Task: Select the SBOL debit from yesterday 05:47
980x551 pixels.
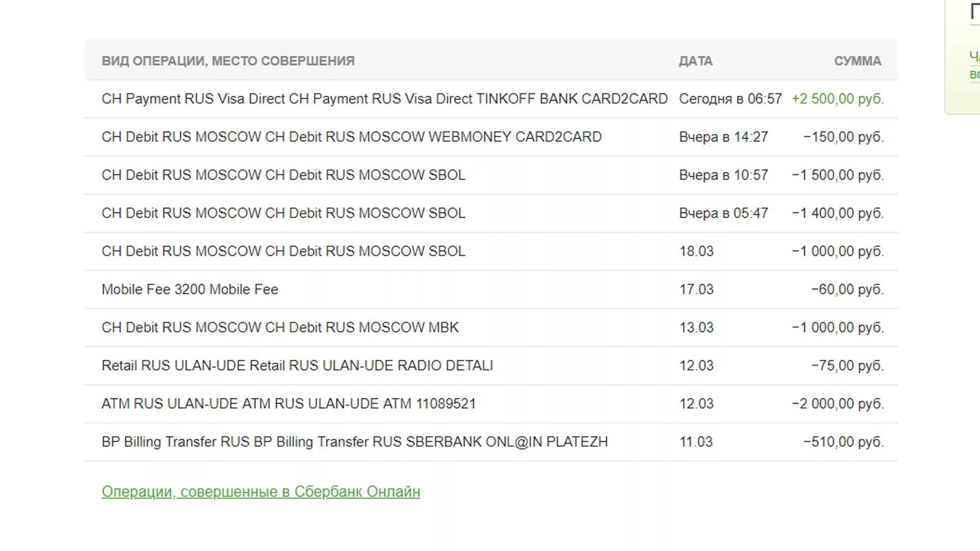Action: (283, 213)
